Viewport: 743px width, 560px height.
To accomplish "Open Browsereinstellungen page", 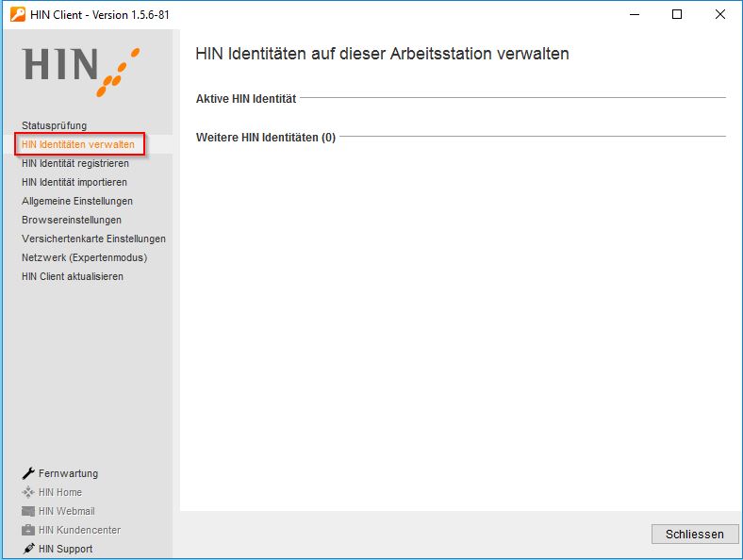I will click(x=72, y=220).
